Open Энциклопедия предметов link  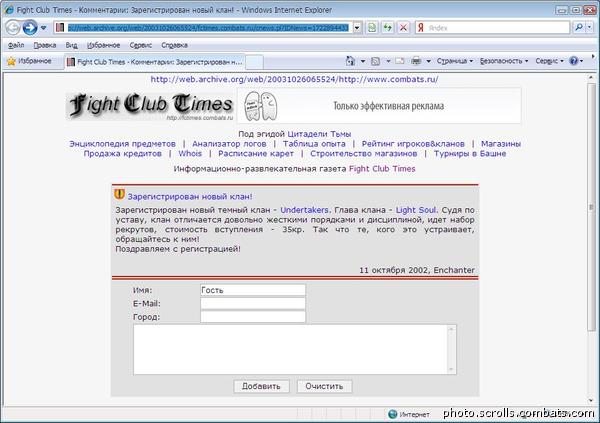pyautogui.click(x=122, y=144)
